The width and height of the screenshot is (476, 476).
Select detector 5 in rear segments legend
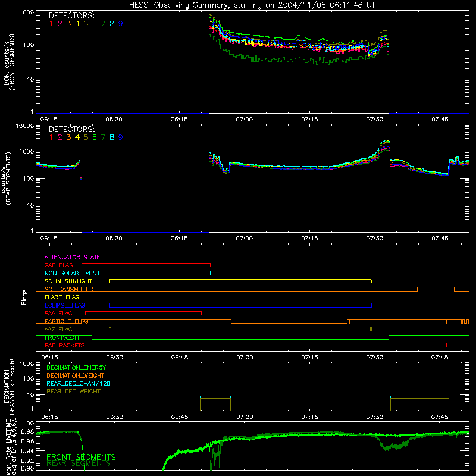coord(86,137)
